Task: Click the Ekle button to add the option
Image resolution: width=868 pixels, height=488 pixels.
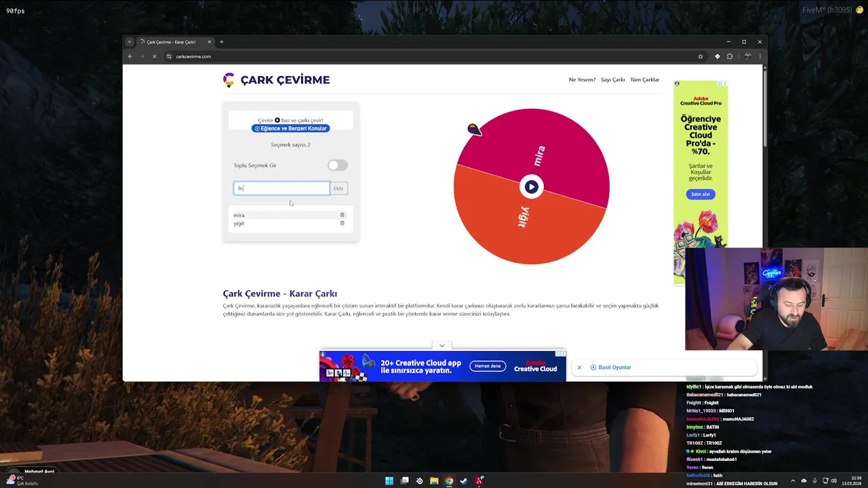Action: 338,188
